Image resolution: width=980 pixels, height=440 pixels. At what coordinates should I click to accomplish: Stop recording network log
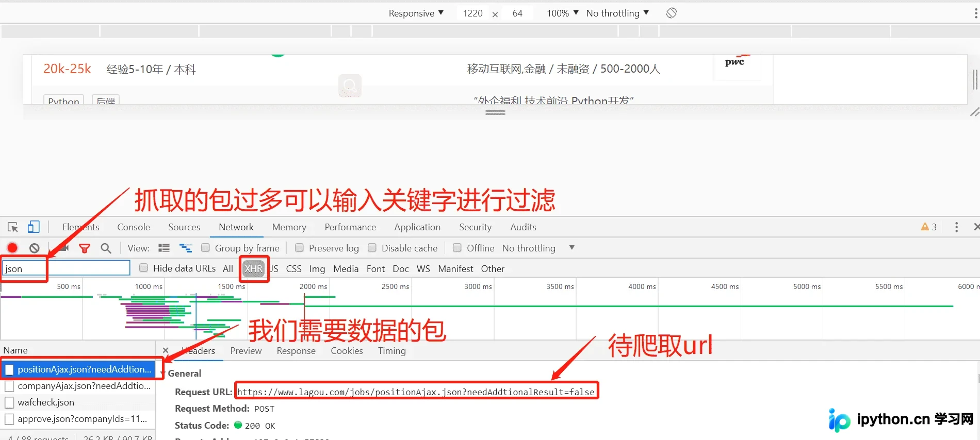click(x=12, y=248)
